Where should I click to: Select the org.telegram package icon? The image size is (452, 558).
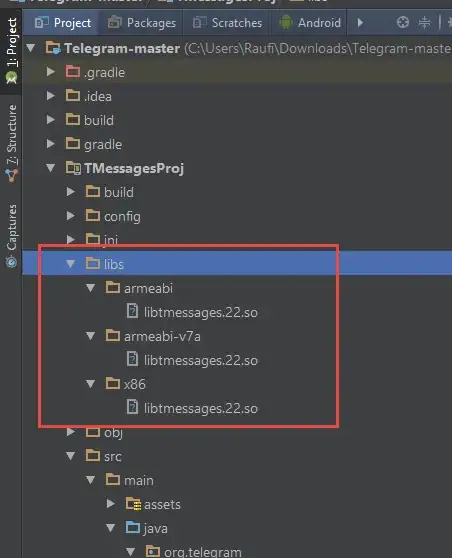click(x=153, y=551)
